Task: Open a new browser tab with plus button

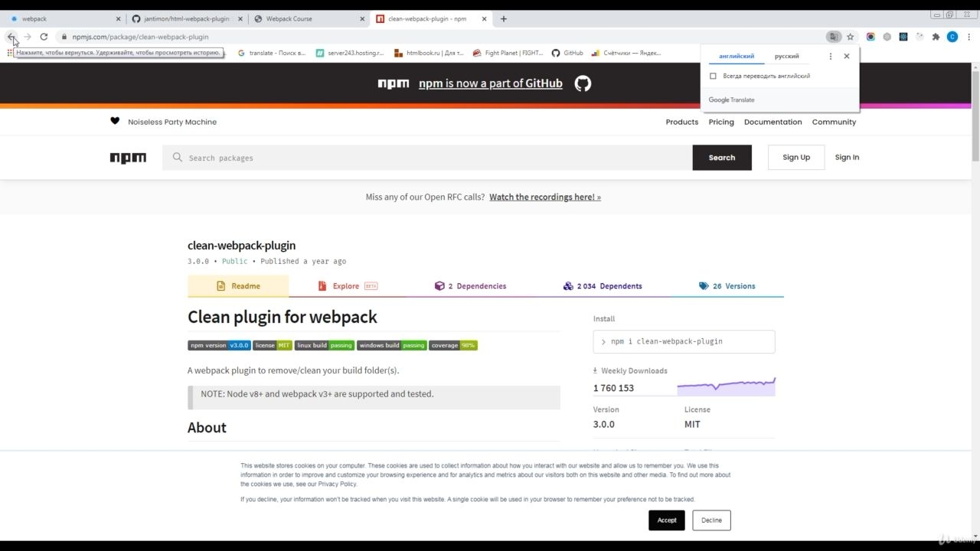Action: pos(503,18)
